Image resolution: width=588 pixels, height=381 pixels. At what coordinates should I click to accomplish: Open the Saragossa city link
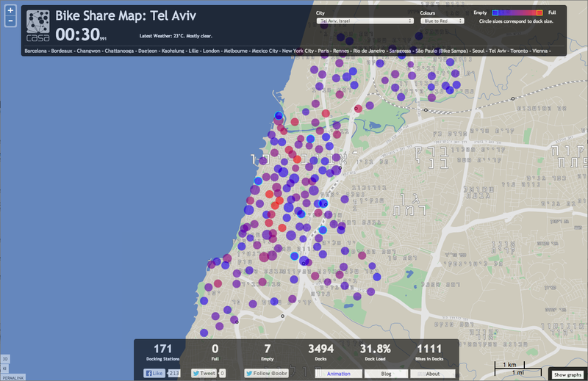(400, 51)
